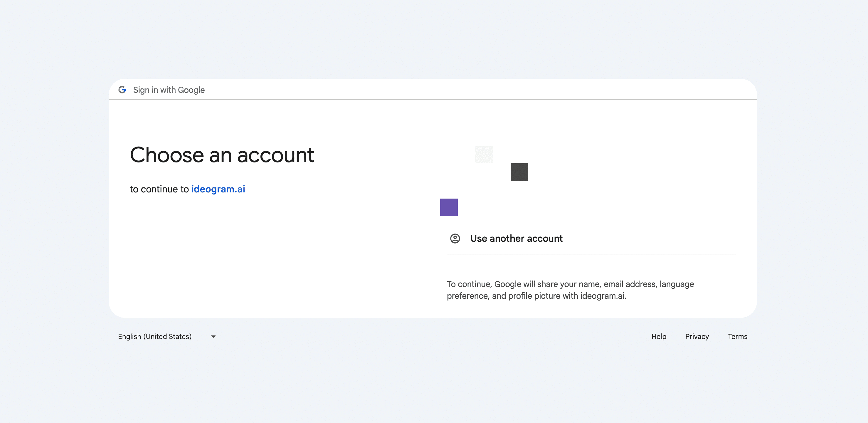Click the English (United States) language selector
Screen dimensions: 868x423
pos(155,336)
